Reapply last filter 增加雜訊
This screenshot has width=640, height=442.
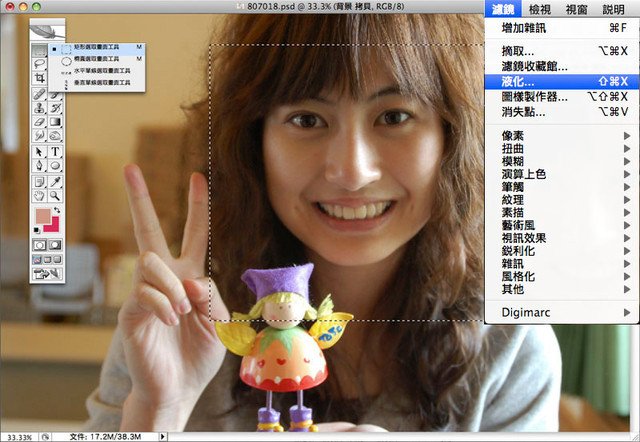562,28
